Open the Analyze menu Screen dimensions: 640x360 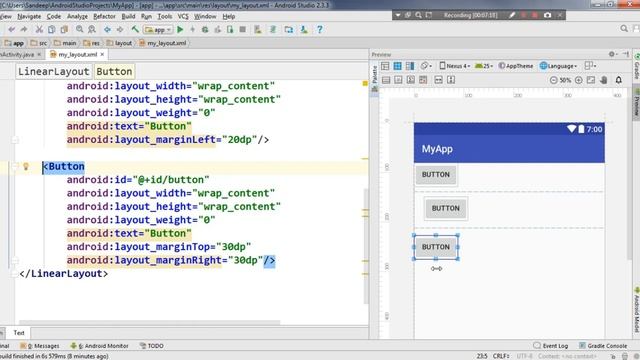pos(77,16)
